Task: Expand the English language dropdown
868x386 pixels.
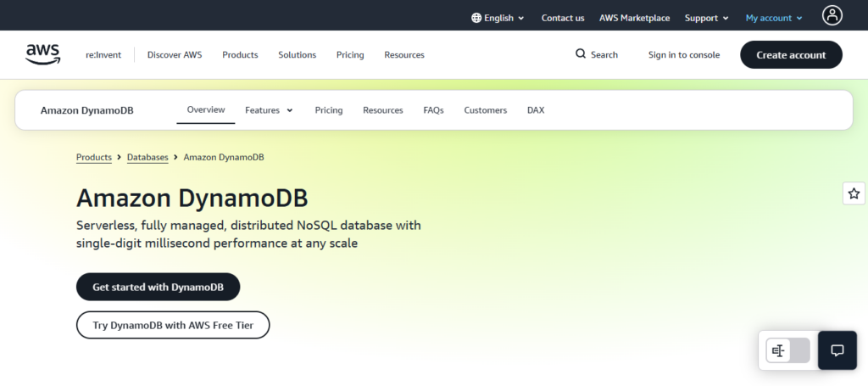Action: click(x=498, y=18)
